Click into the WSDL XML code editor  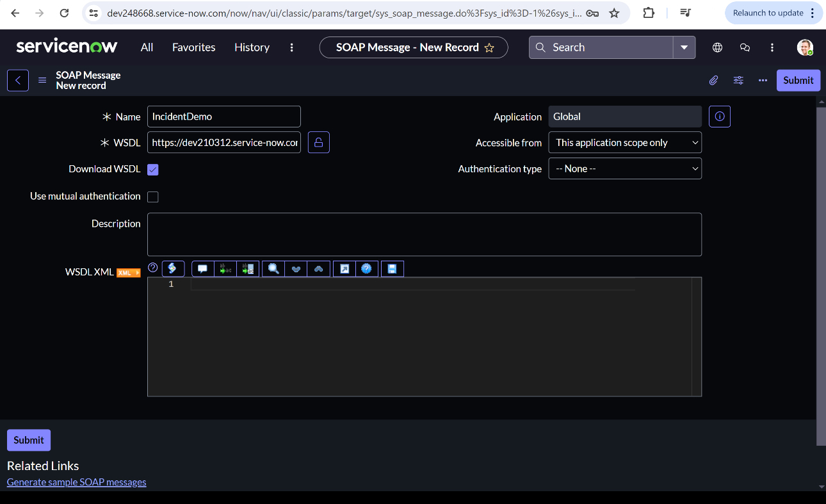point(425,337)
